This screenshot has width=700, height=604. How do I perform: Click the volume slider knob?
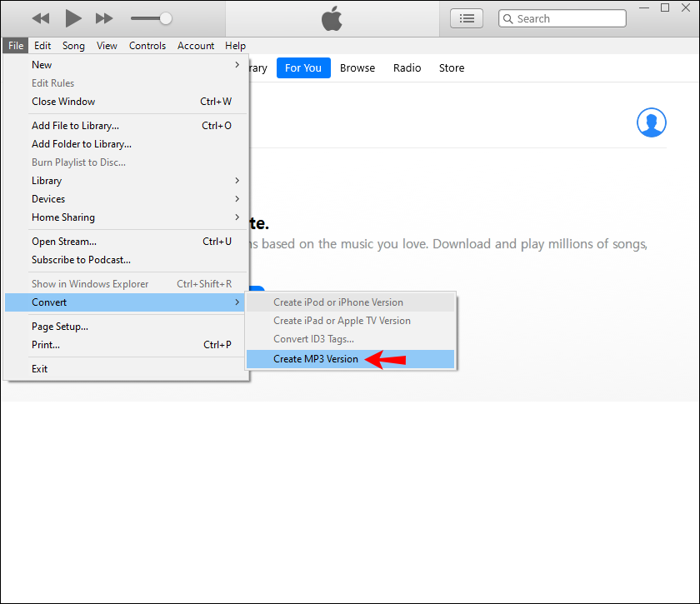point(166,19)
